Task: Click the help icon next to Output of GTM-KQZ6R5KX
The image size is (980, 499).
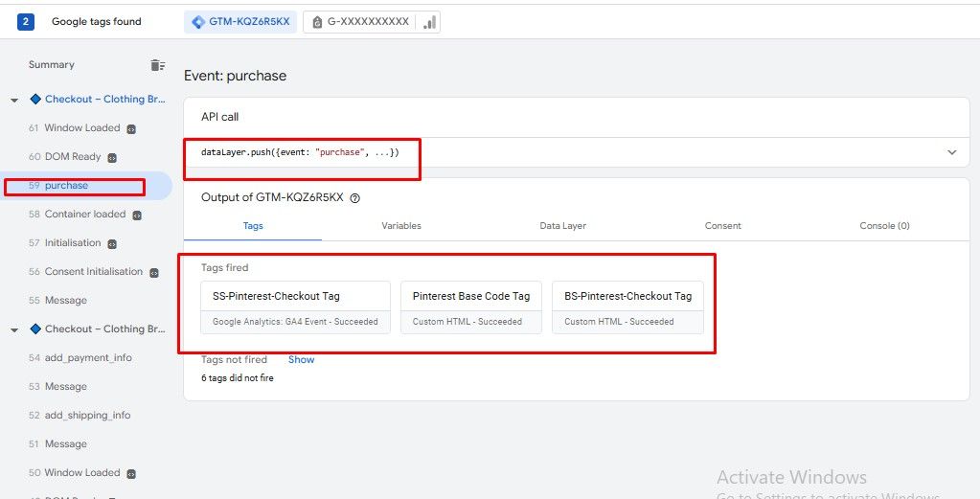Action: (355, 198)
